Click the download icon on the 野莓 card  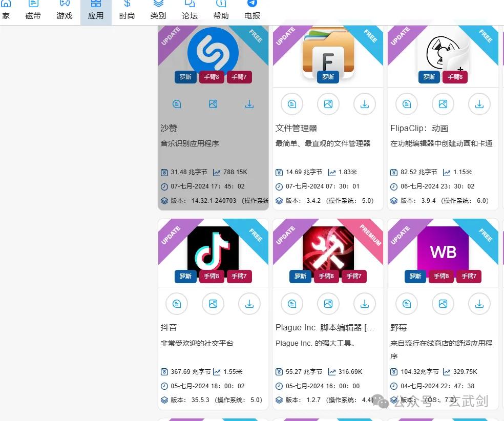pyautogui.click(x=479, y=304)
